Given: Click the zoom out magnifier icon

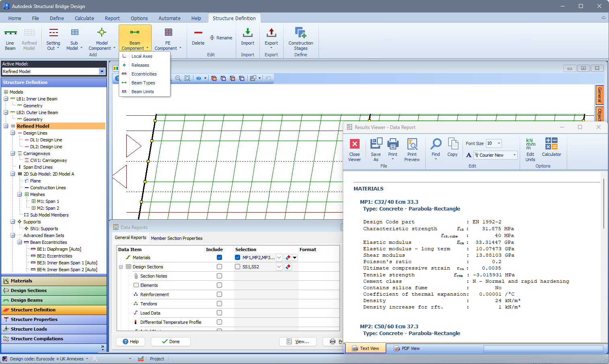Looking at the screenshot, I should (x=178, y=78).
